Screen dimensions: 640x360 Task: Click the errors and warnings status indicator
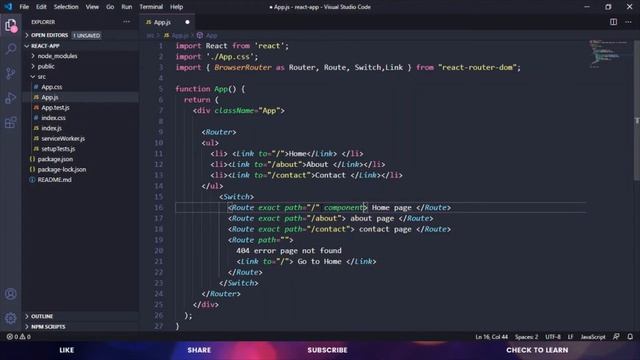(18, 337)
